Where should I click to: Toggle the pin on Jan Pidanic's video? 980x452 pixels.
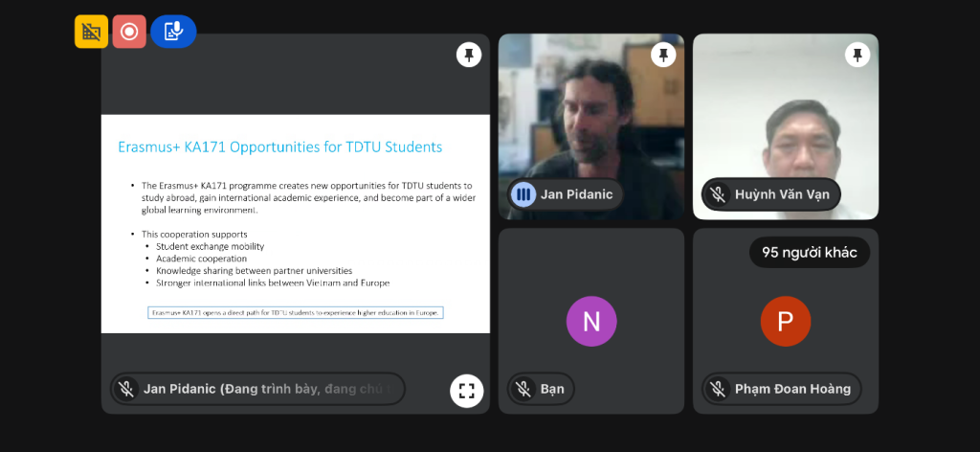point(663,55)
